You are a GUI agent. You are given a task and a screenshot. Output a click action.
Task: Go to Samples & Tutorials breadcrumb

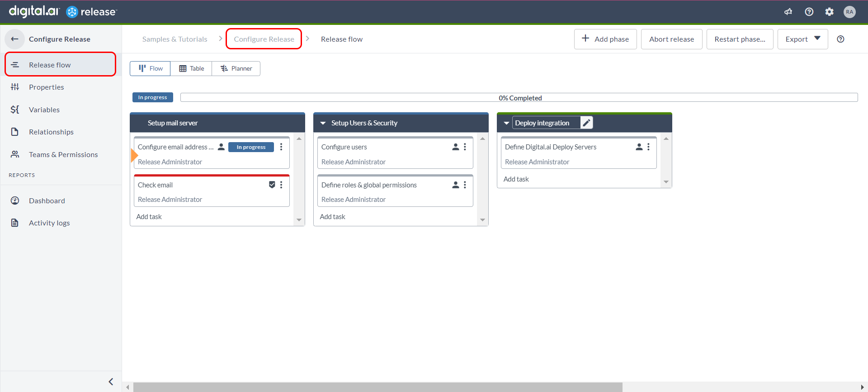pyautogui.click(x=175, y=39)
